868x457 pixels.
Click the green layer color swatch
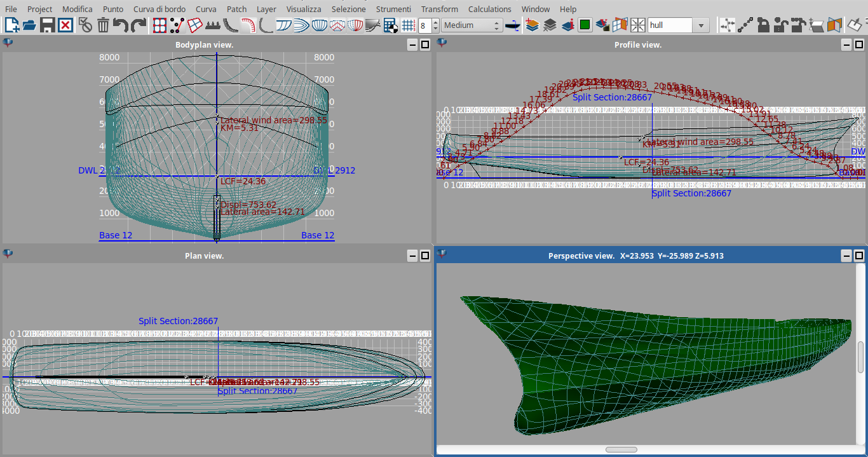click(x=585, y=25)
